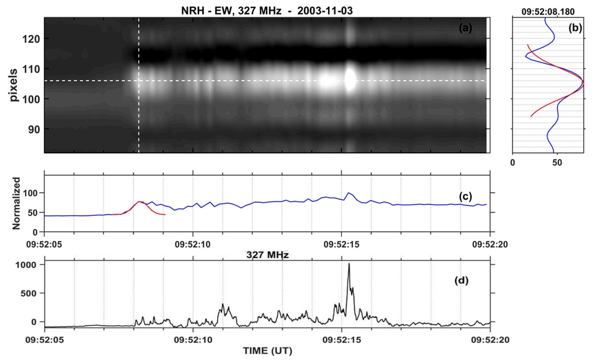Click the 09:52:10 label under panel c

(x=193, y=245)
